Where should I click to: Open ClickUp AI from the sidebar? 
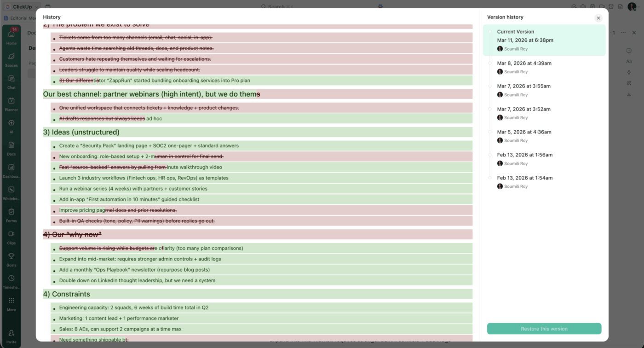[x=11, y=125]
